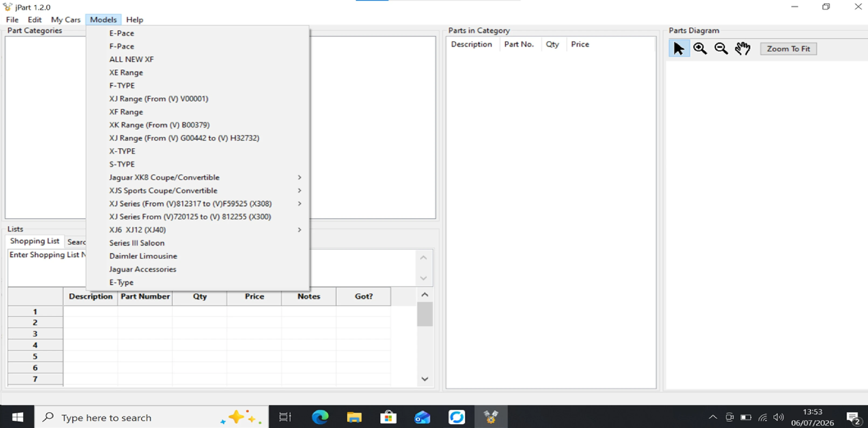
Task: Open the My Cars menu
Action: coord(66,20)
